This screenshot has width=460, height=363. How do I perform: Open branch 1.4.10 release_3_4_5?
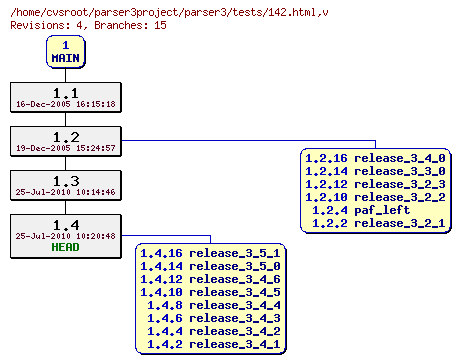[210, 292]
